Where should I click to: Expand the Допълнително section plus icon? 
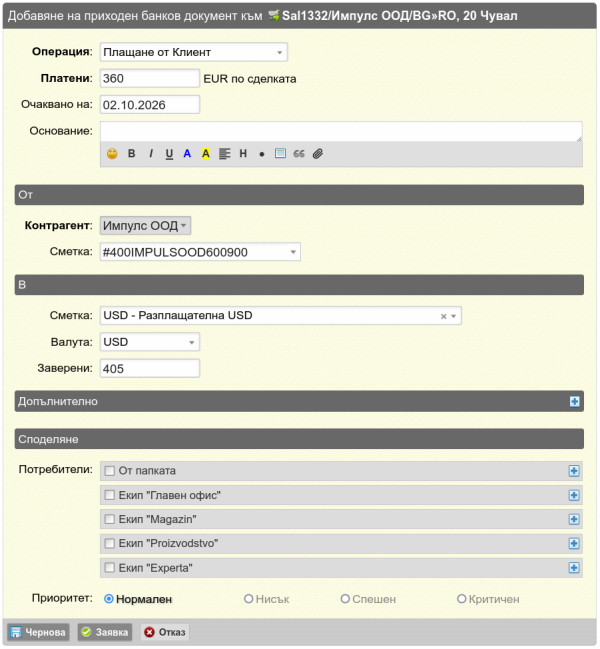(x=574, y=401)
